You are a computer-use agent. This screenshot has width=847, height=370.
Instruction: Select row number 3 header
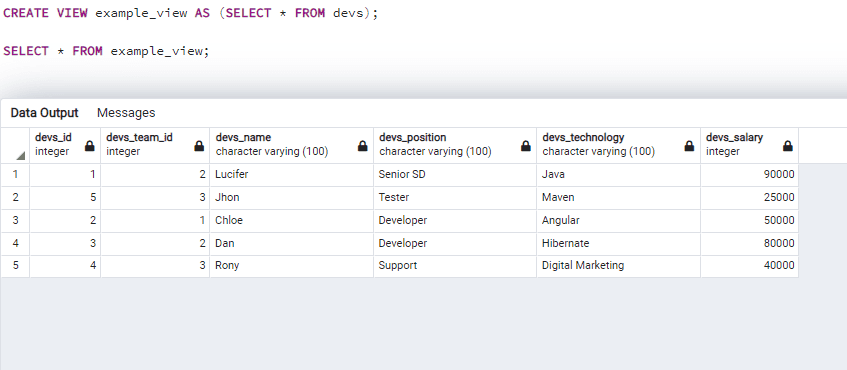15,220
